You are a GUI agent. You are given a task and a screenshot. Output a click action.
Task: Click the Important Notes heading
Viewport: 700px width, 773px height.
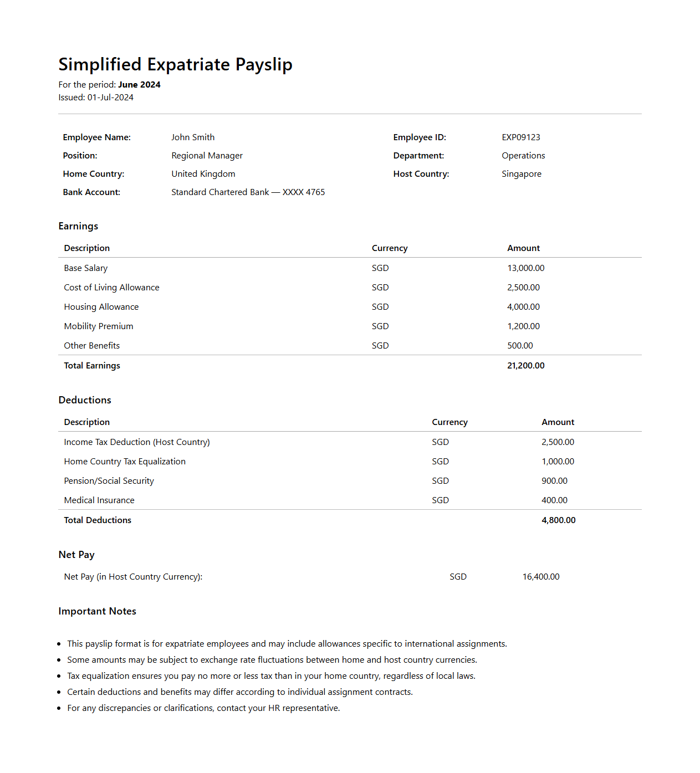click(x=97, y=611)
